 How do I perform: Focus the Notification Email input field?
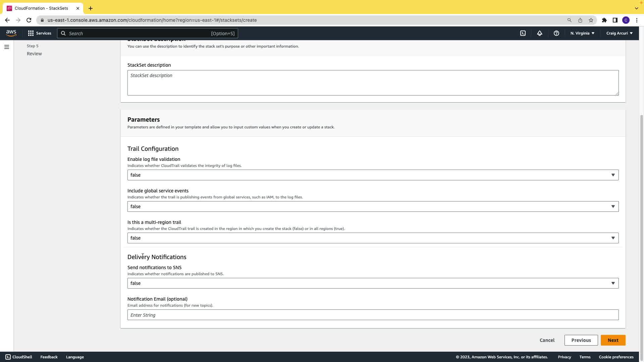(373, 315)
